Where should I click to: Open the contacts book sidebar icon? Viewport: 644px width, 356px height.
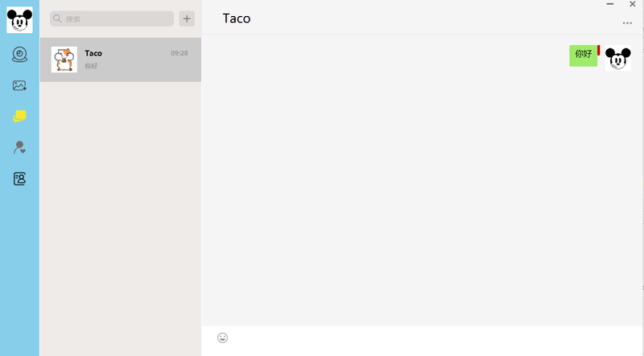pos(19,179)
